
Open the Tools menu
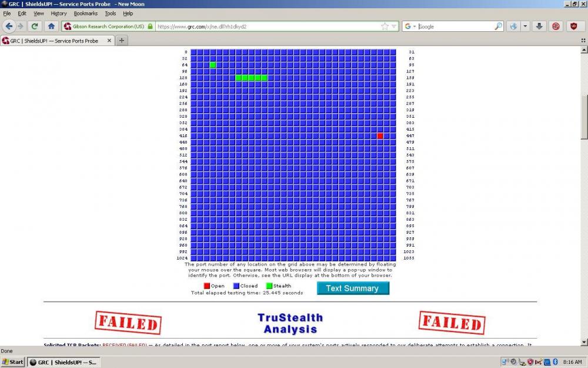[111, 14]
